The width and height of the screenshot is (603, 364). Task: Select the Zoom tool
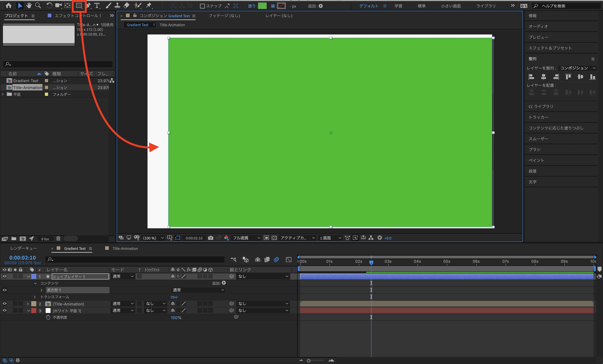click(x=38, y=6)
